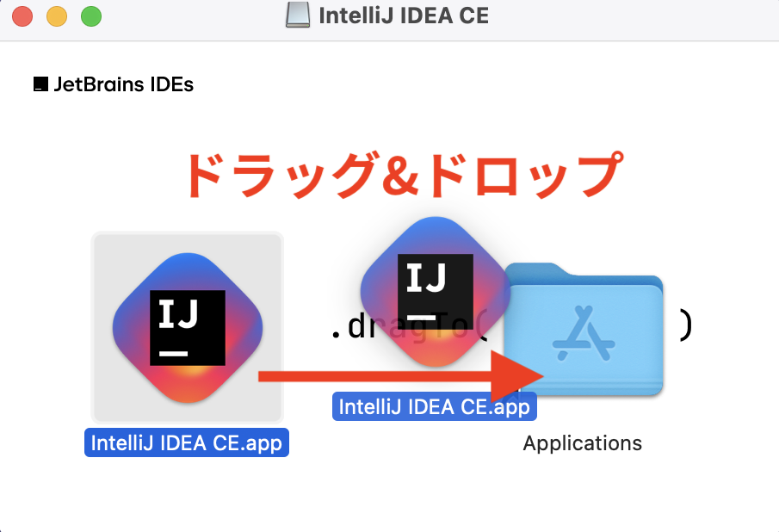Minimize the window with yellow button
The height and width of the screenshot is (532, 779).
pos(57,15)
